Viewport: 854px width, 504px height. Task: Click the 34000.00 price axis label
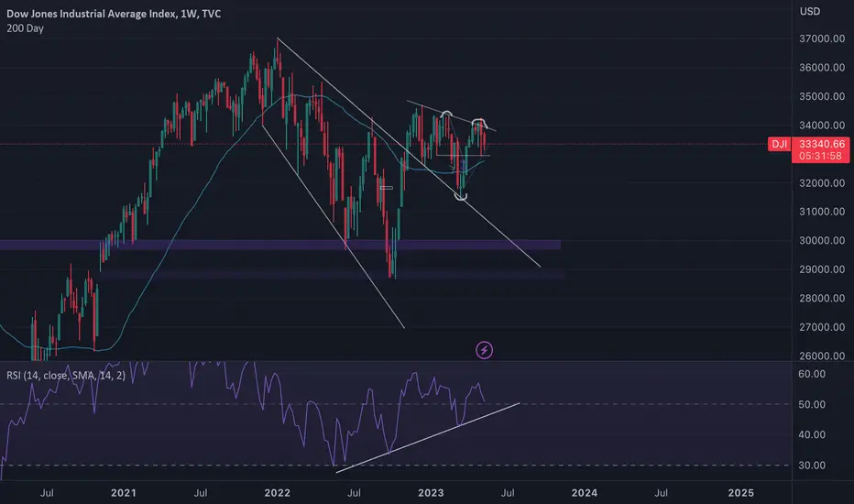pos(821,126)
